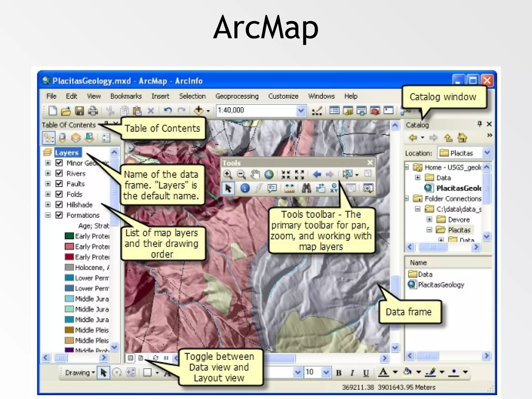
Task: Click the Catalog Home icon
Action: [462, 137]
